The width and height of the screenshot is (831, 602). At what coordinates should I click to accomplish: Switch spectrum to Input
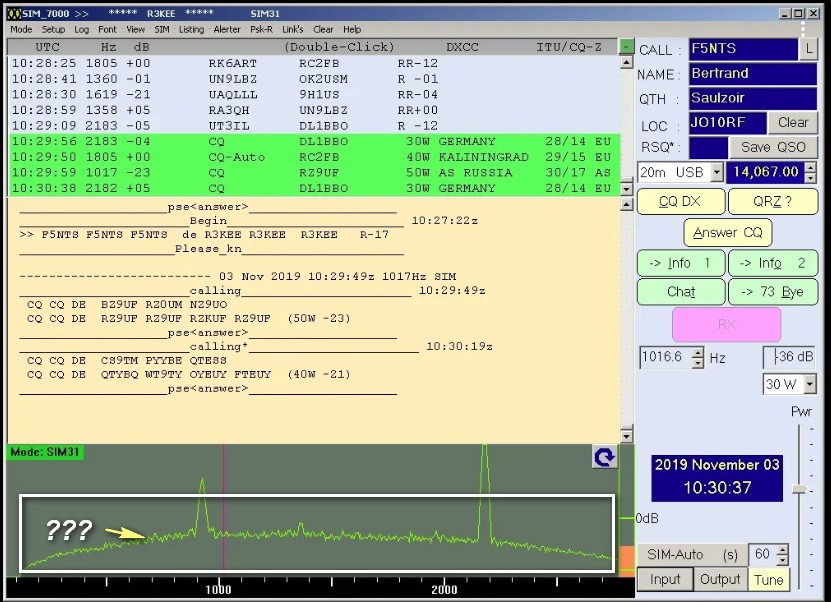(x=665, y=579)
